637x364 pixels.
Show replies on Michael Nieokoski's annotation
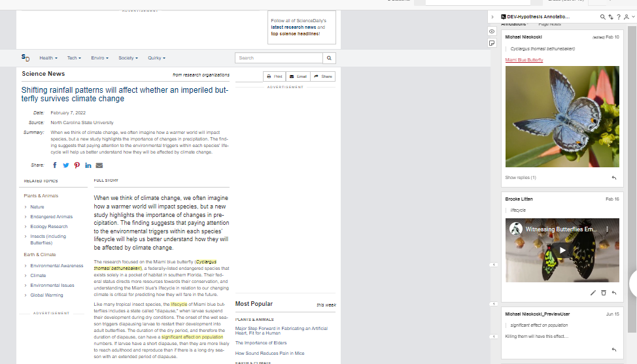click(521, 178)
